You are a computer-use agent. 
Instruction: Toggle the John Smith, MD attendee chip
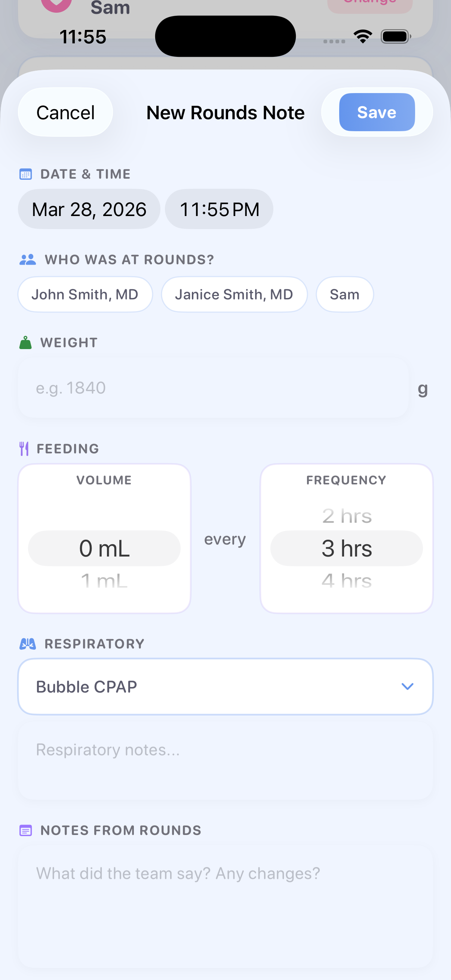pyautogui.click(x=85, y=295)
